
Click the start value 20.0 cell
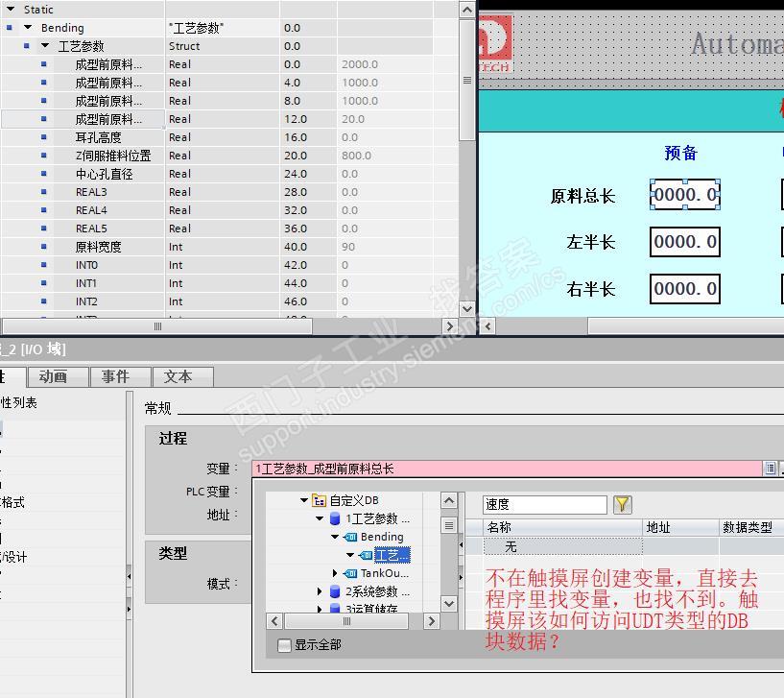pos(385,119)
